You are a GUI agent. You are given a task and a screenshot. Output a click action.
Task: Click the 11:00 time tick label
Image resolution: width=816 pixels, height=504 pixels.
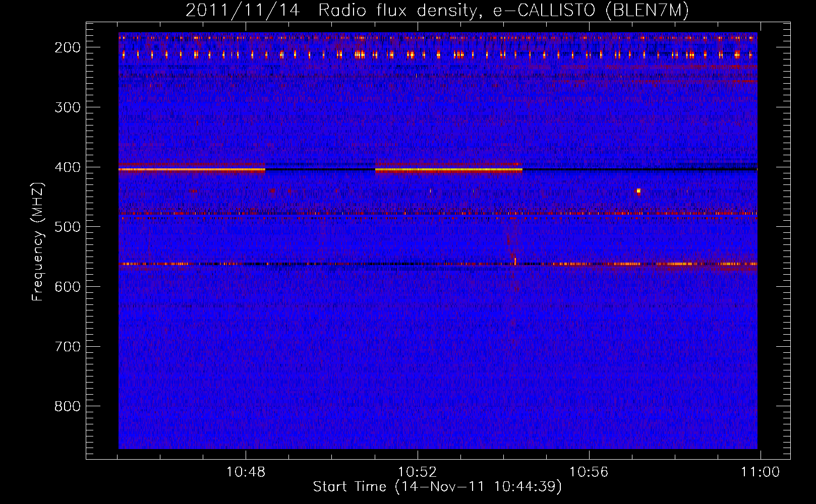[760, 472]
